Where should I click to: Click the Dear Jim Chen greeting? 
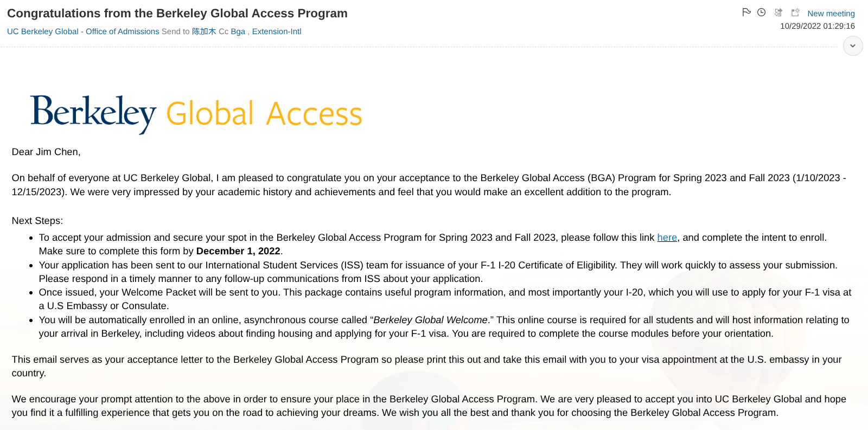(x=46, y=152)
